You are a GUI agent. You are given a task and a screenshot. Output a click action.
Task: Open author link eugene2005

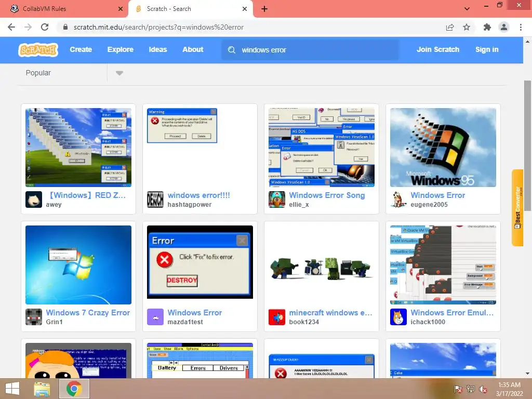click(x=429, y=205)
